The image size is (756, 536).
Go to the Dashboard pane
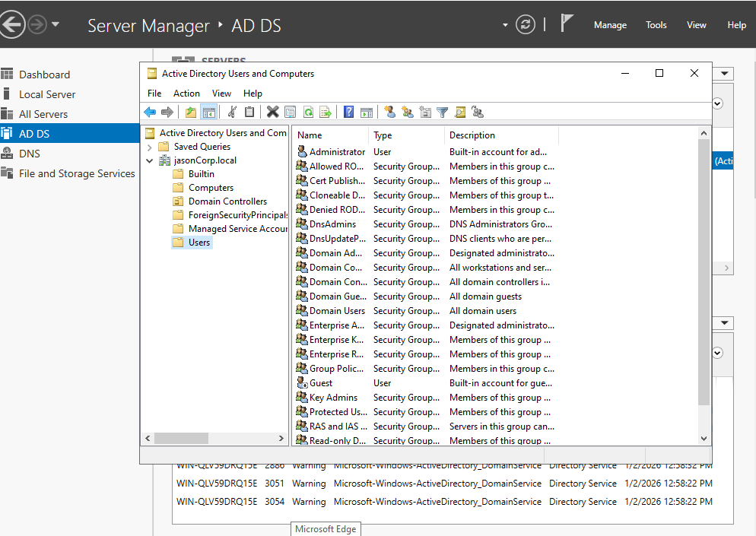44,74
